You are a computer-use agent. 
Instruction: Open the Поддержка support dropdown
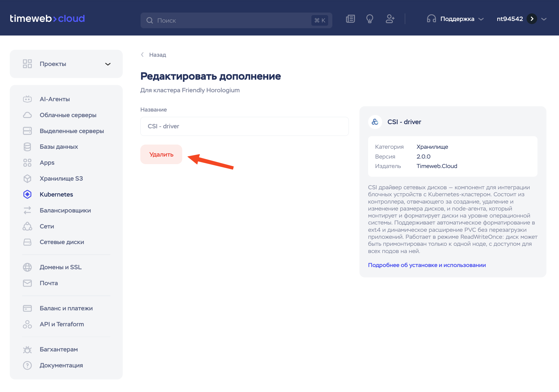tap(457, 19)
